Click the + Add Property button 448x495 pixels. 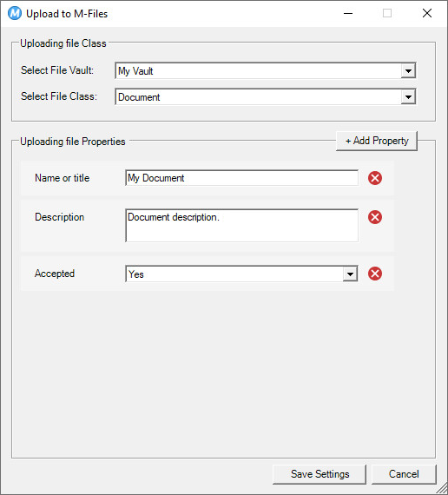click(x=377, y=141)
